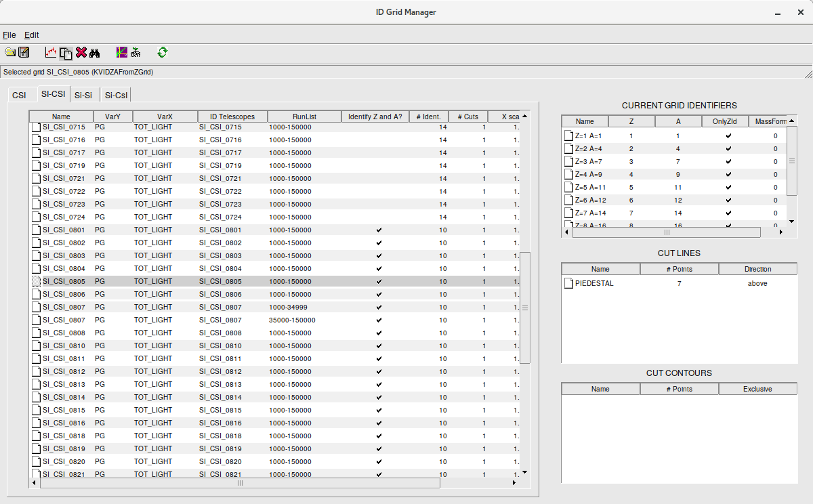Click the save floppy disk icon
813x504 pixels.
pos(24,52)
